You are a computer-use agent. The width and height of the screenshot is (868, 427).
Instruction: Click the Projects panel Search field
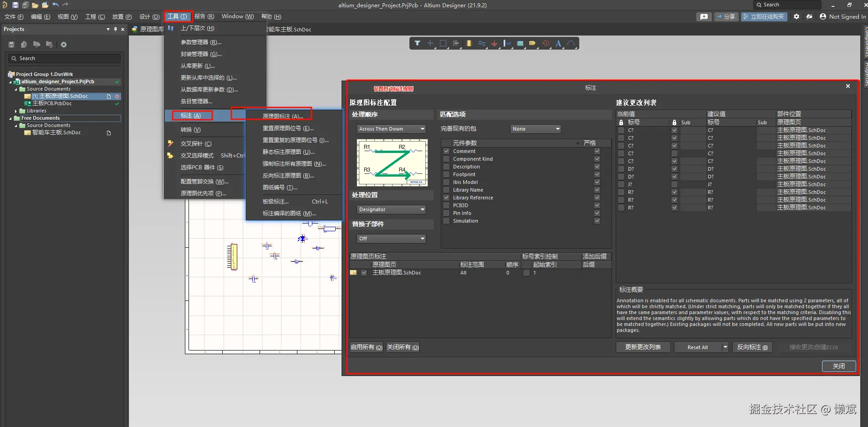pos(64,58)
